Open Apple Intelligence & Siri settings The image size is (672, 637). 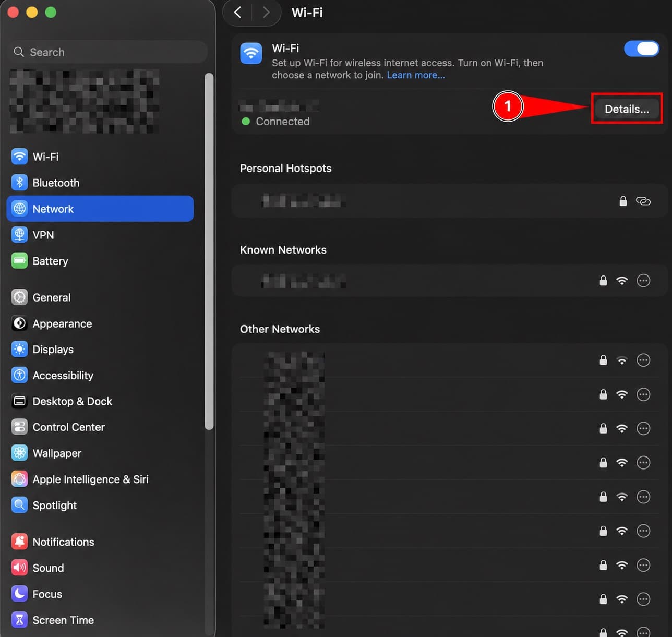tap(100, 479)
